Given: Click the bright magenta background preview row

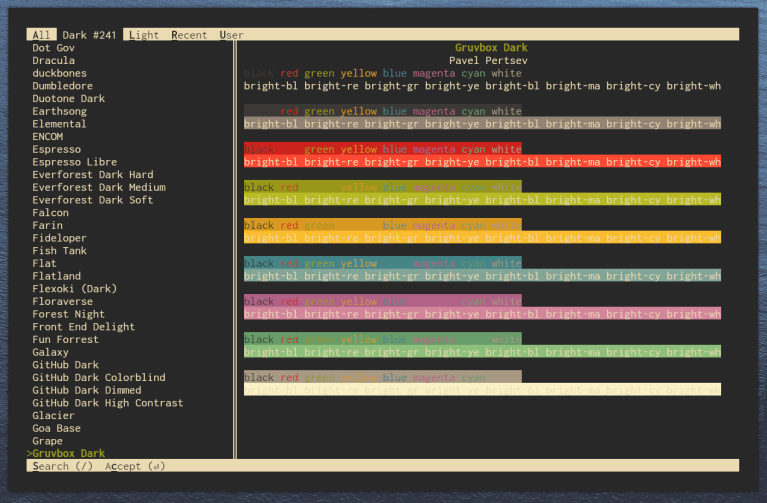Looking at the screenshot, I should (x=482, y=314).
